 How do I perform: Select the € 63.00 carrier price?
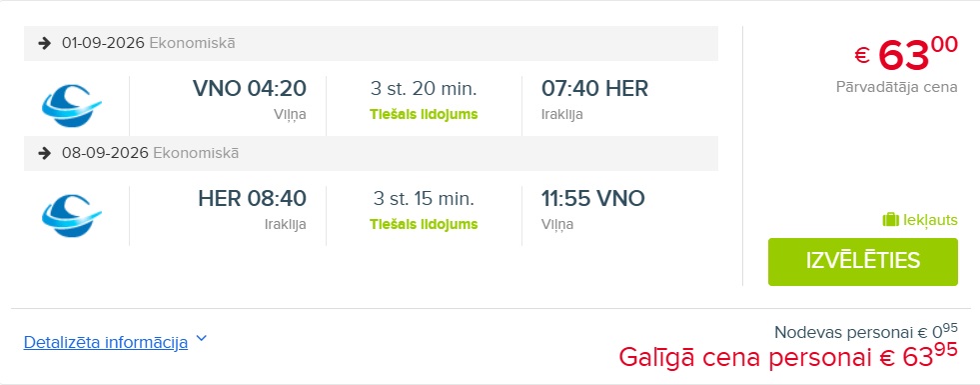906,54
